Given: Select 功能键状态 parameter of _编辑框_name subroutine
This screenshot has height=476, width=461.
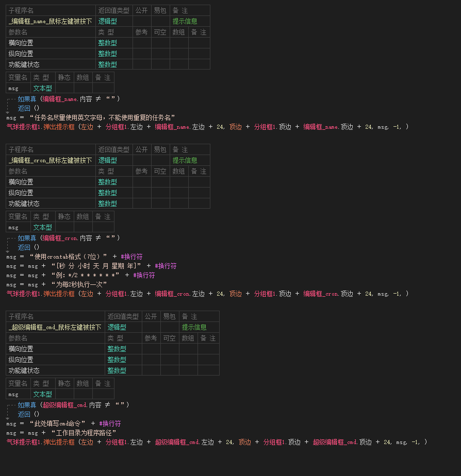Looking at the screenshot, I should point(24,64).
